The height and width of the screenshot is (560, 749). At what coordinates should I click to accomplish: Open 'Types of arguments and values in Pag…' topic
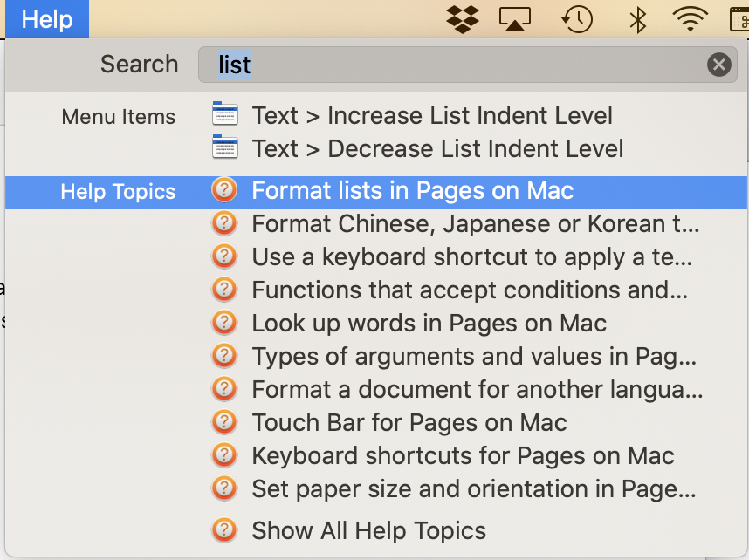(x=376, y=356)
